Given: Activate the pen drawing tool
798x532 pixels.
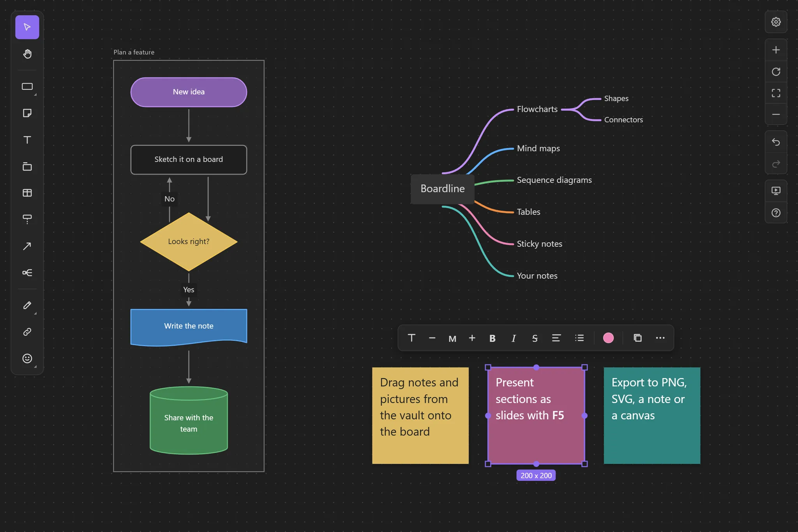Looking at the screenshot, I should 27,305.
